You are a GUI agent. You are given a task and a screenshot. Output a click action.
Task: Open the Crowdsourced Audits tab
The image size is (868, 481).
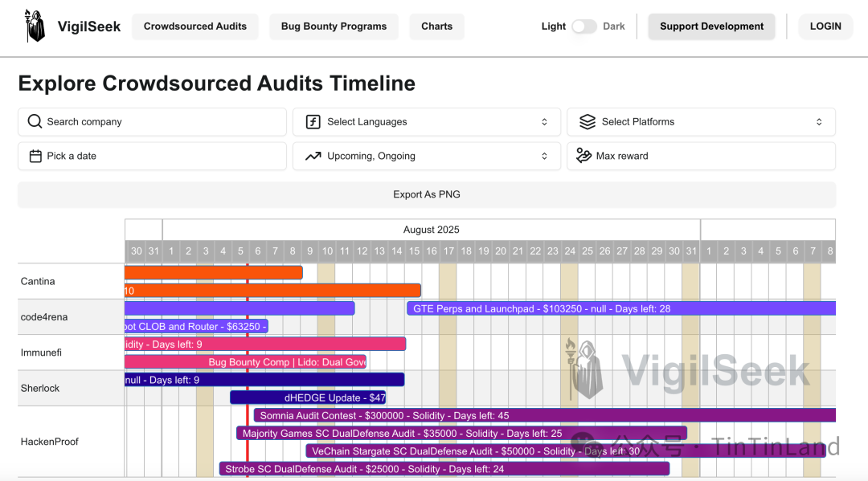(x=194, y=26)
